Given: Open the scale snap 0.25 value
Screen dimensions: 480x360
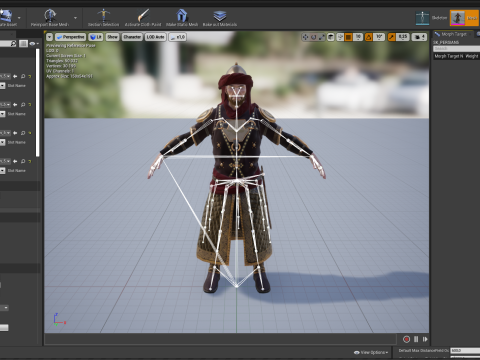Looking at the screenshot, I should click(x=402, y=37).
